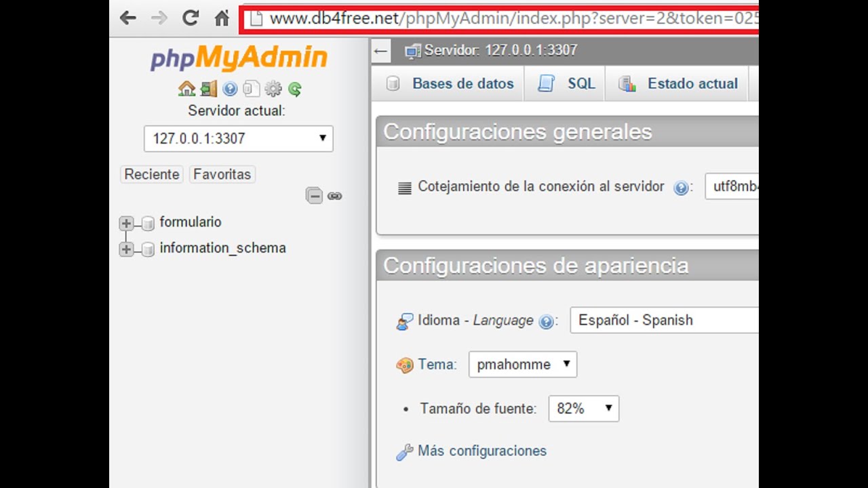The image size is (868, 488).
Task: Click the information_schema database cylinder icon
Action: (148, 249)
